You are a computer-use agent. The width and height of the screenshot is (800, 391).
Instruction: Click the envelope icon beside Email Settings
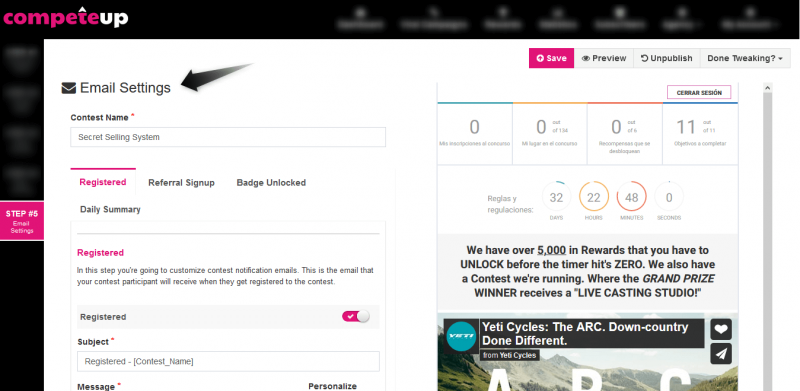click(68, 88)
